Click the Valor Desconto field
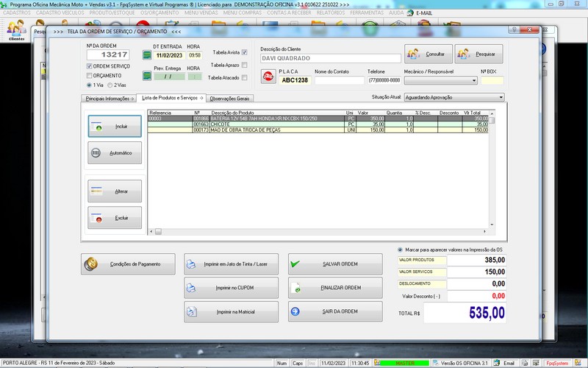The width and height of the screenshot is (588, 368). [x=476, y=296]
